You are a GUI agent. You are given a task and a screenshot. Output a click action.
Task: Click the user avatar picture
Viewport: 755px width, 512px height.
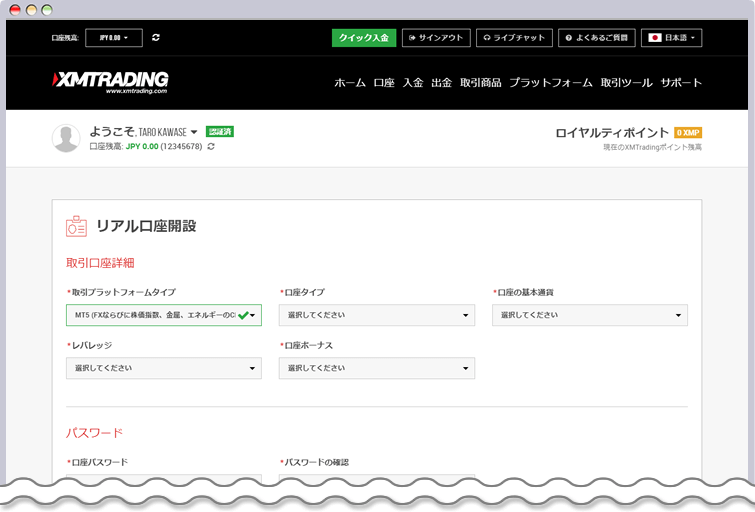66,138
